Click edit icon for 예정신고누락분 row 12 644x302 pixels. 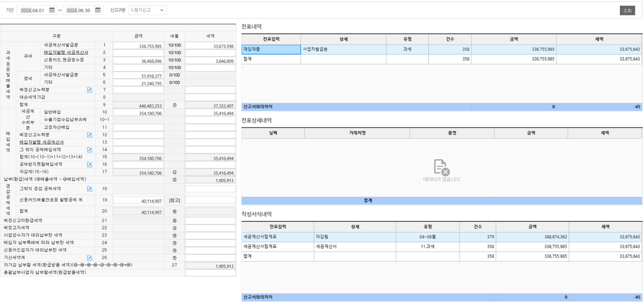(90, 135)
